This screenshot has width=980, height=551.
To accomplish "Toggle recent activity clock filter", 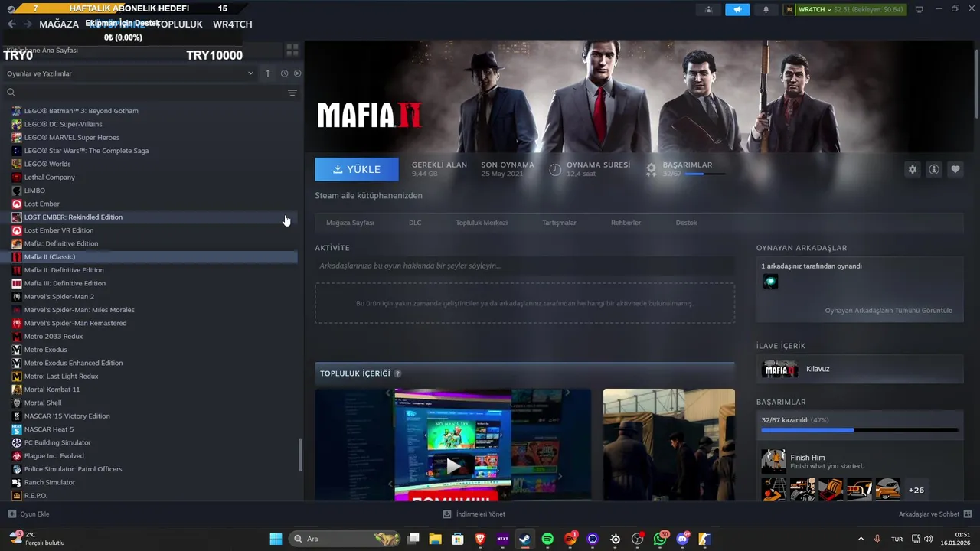I will [284, 73].
